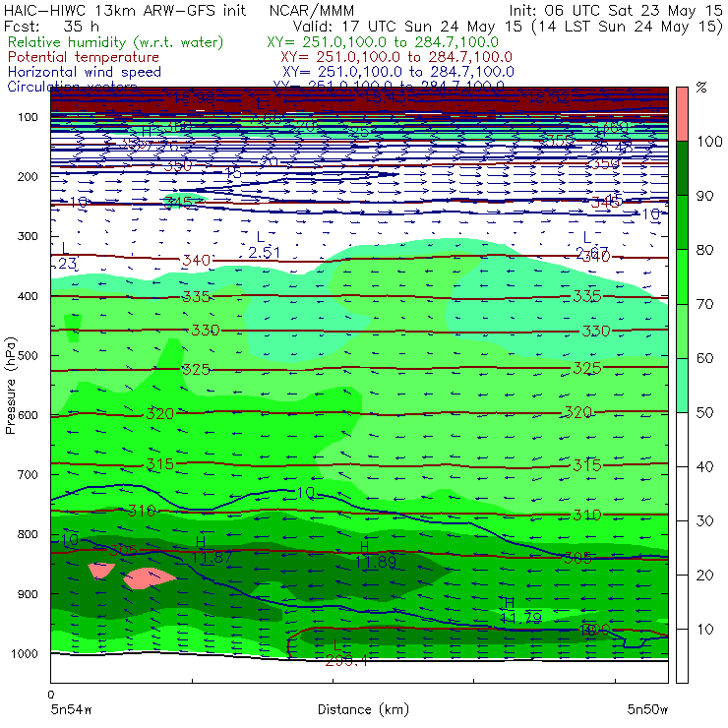
Task: Click the '500' pressure axis tick label
Action: (x=28, y=356)
